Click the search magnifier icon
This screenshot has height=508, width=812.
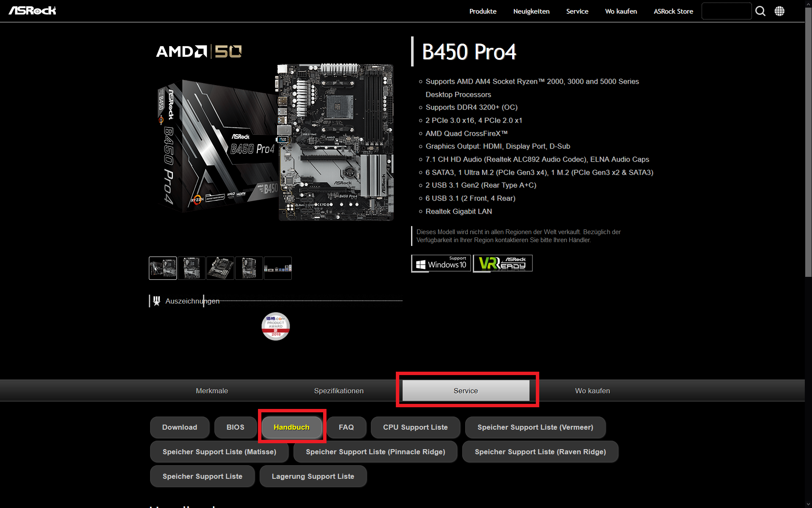[760, 11]
